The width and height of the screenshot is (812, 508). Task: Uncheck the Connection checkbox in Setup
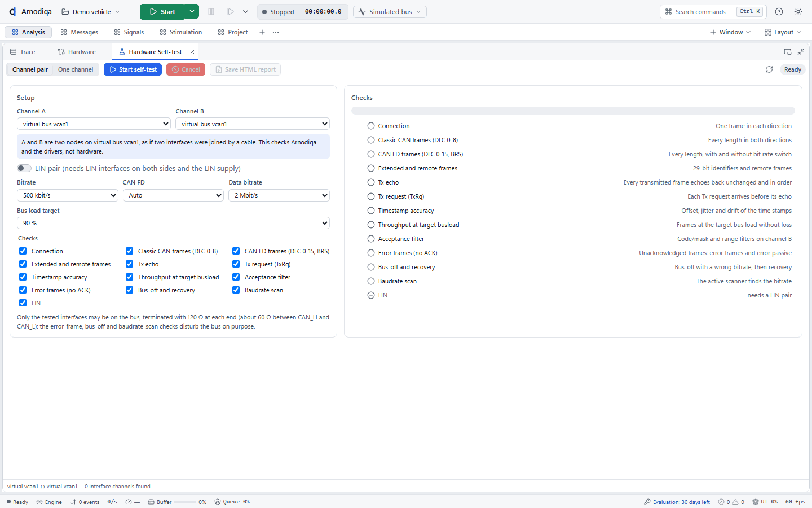[x=23, y=251]
